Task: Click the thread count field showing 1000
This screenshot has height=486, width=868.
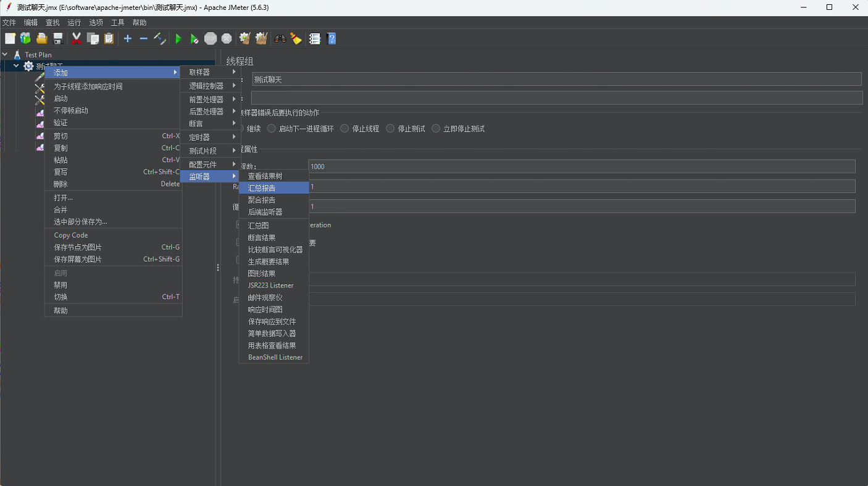Action: point(580,167)
